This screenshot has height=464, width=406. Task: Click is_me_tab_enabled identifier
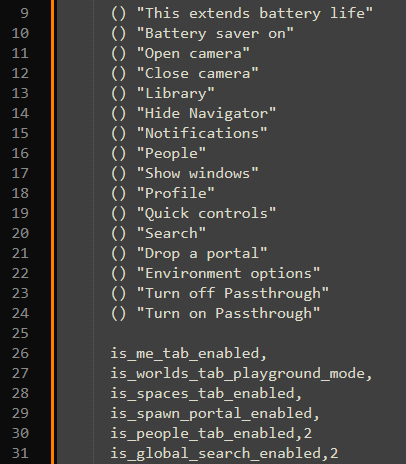click(x=185, y=354)
